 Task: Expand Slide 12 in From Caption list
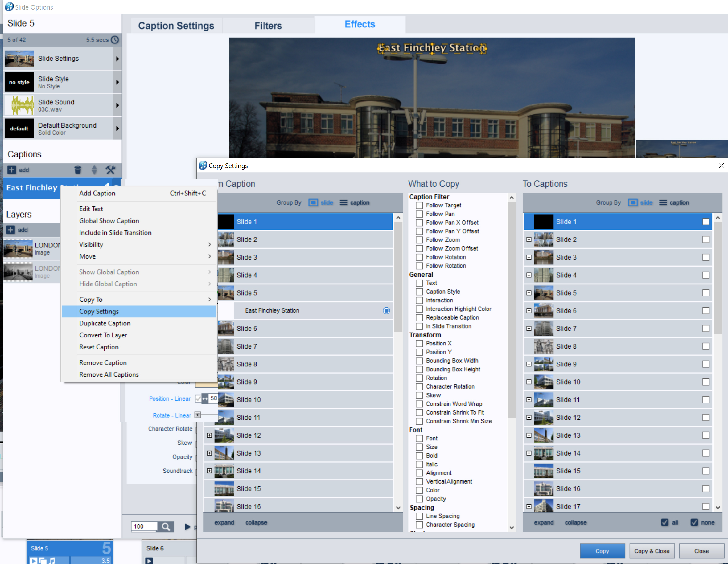click(209, 435)
